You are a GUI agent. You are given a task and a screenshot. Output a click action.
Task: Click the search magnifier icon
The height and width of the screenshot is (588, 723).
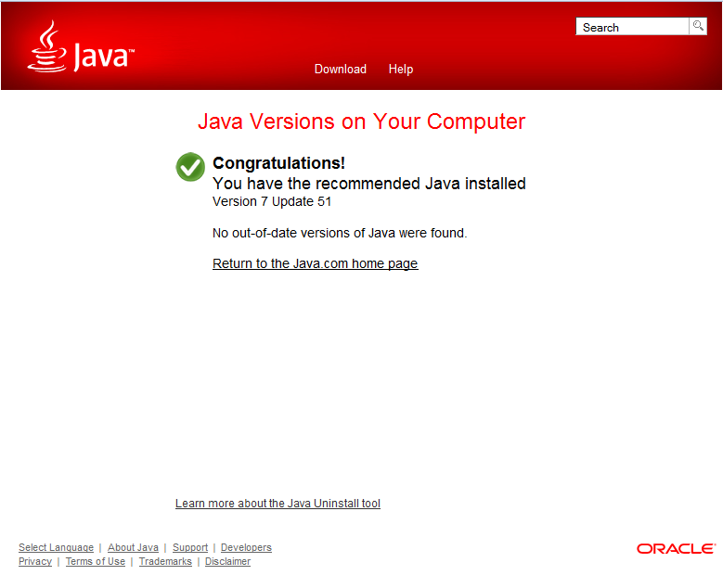(698, 26)
